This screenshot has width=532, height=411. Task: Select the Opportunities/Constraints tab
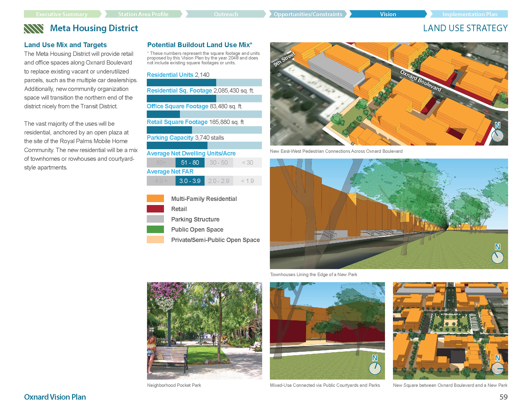coord(308,14)
